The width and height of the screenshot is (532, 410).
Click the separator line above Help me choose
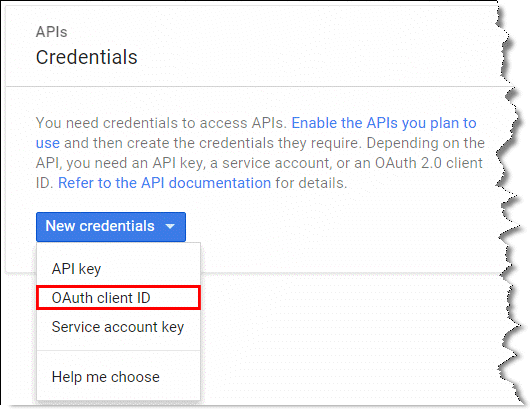tap(118, 350)
